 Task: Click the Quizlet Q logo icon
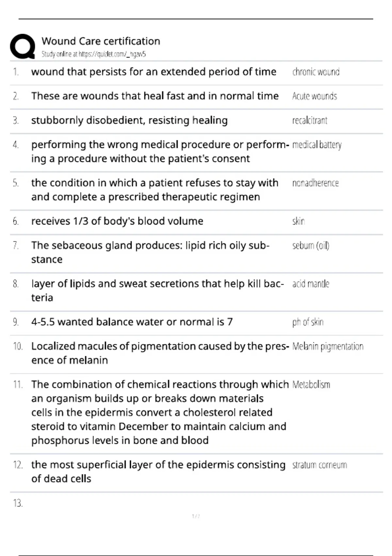pyautogui.click(x=23, y=46)
